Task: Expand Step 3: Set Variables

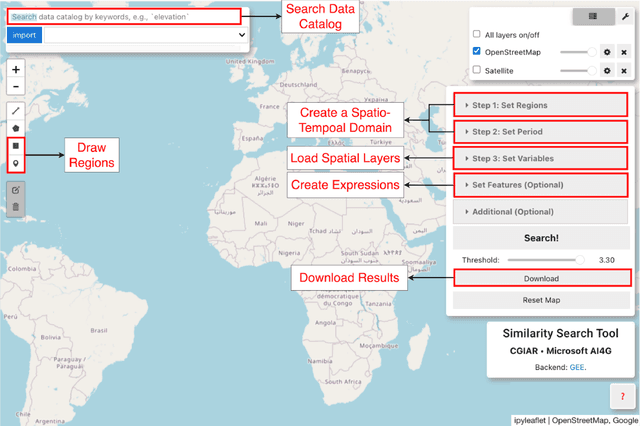Action: [540, 158]
